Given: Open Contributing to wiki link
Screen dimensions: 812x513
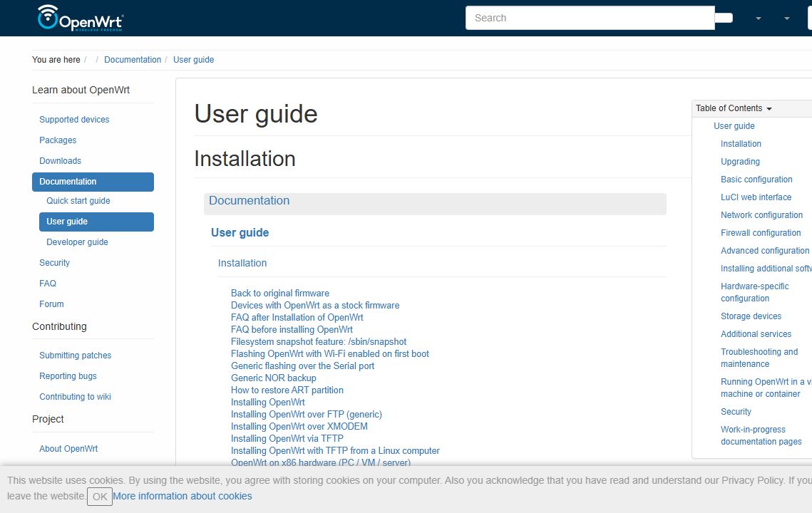Looking at the screenshot, I should 75,397.
